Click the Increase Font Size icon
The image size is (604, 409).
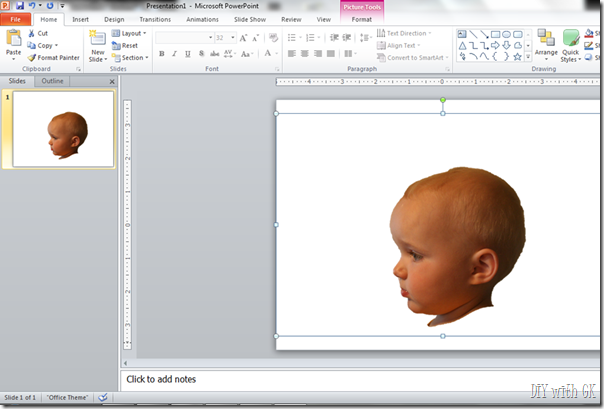243,38
